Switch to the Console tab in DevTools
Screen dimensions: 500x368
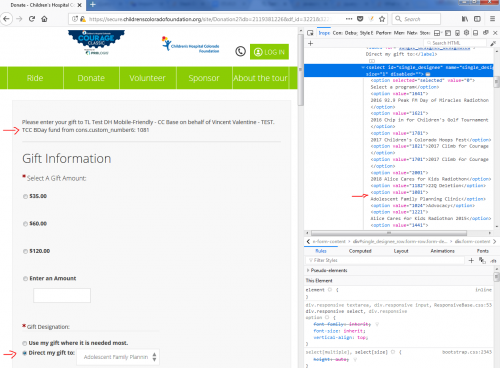point(337,33)
